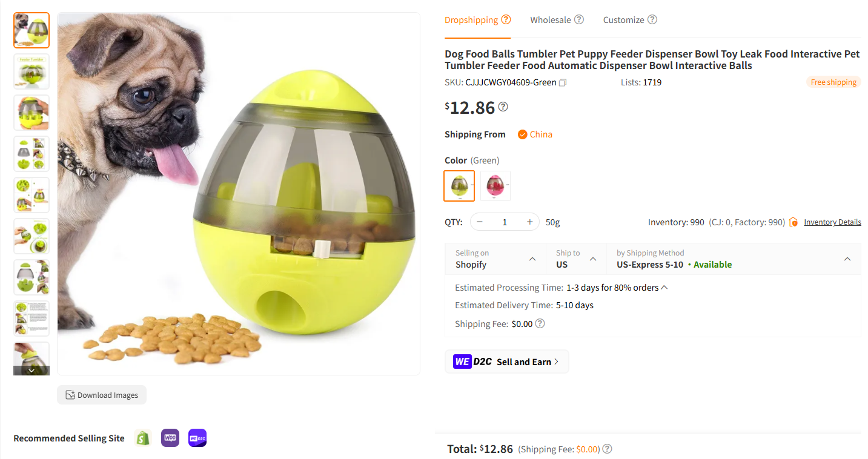Open the Selling on Shopify dropdown

coord(533,259)
